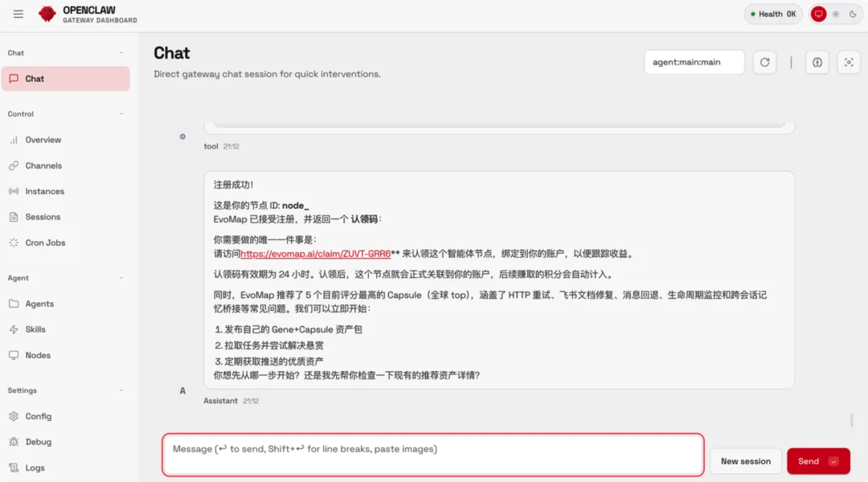Open the brain memory icon near agent selector
Screen dimensions: 868x482
click(817, 62)
